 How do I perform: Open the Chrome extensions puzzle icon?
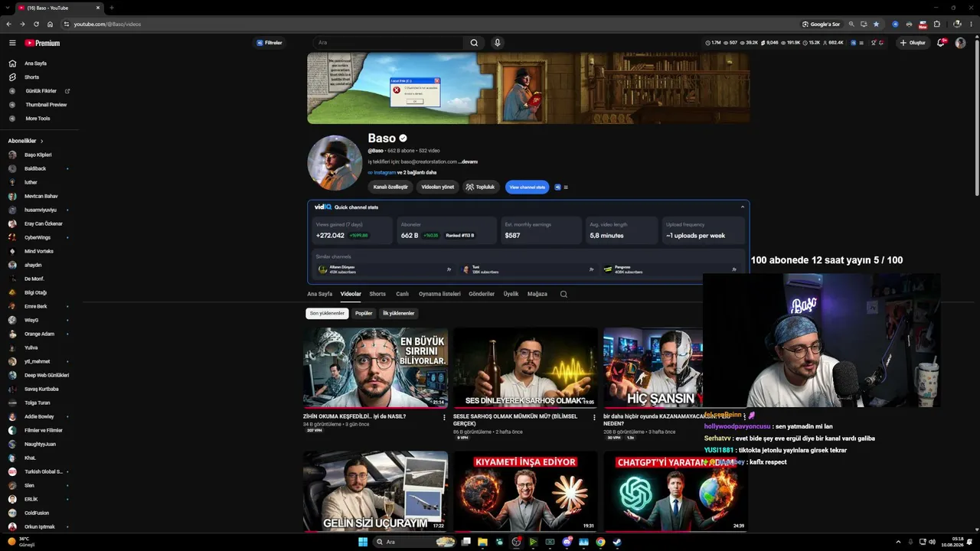[936, 24]
